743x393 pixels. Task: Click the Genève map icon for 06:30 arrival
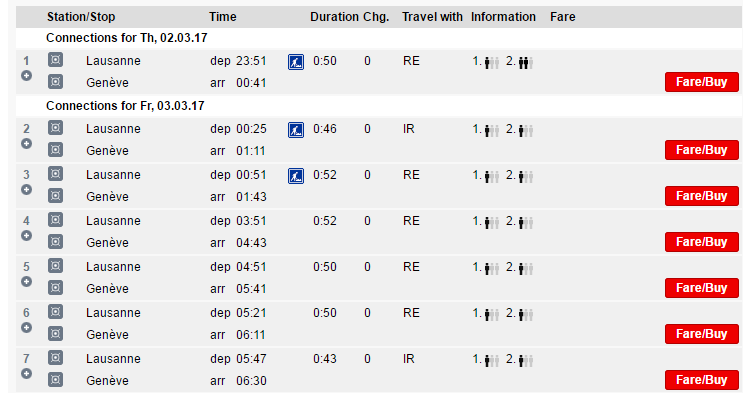[x=55, y=379]
